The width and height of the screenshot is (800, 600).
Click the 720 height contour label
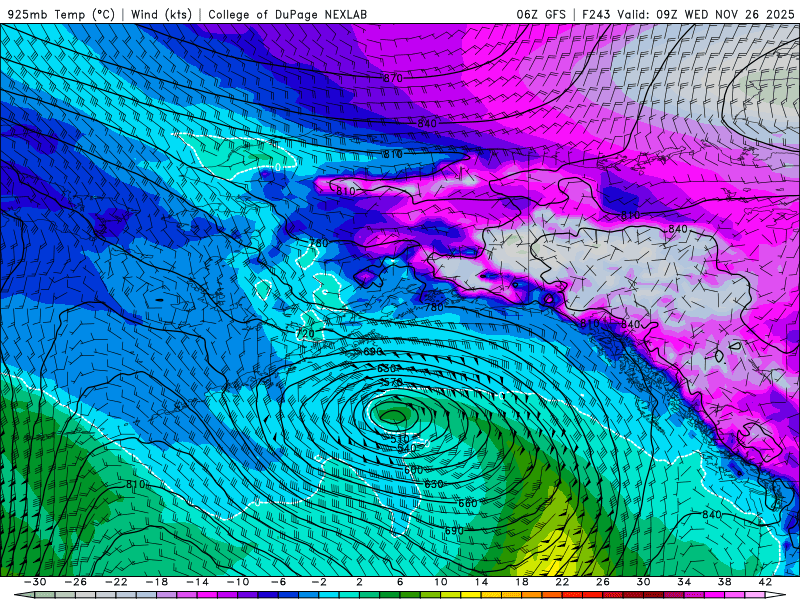305,334
